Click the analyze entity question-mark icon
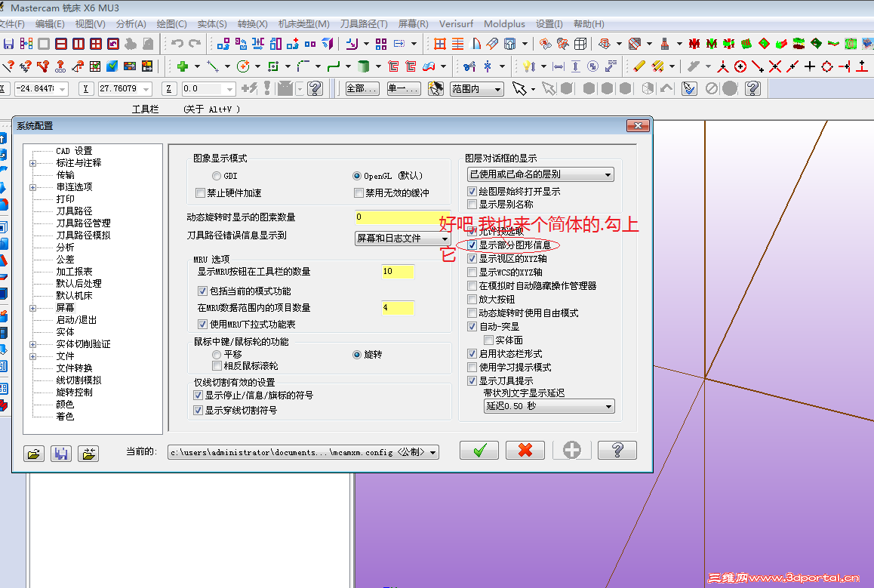 8,67
